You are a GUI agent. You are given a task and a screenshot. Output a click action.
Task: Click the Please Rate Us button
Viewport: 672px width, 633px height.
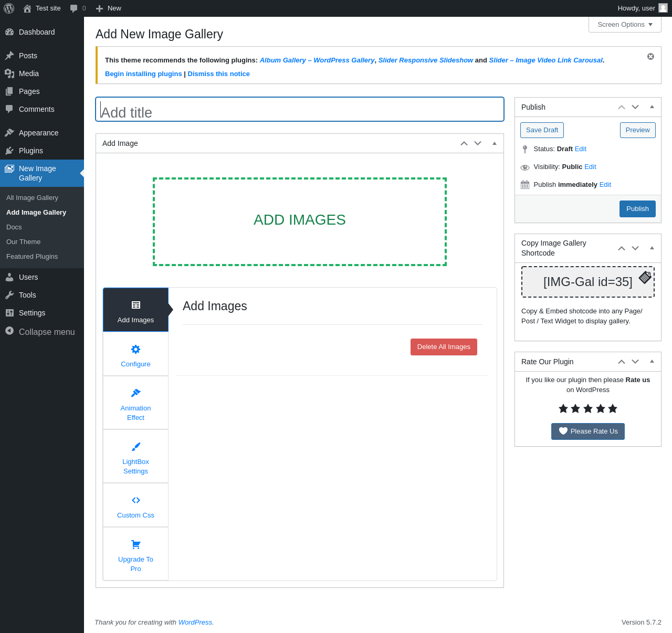[588, 431]
